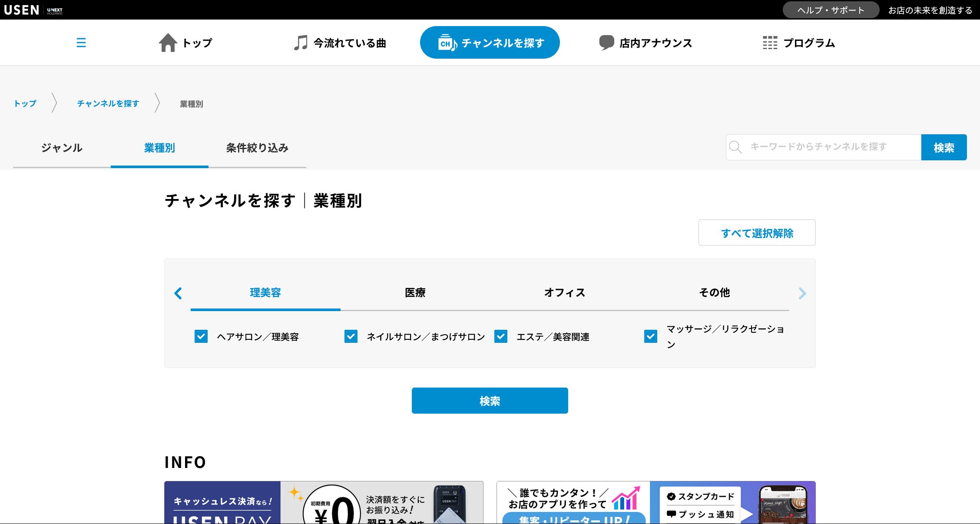Toggle the ネイルサロン／まつげサロン checkbox
The height and width of the screenshot is (524, 980).
351,336
